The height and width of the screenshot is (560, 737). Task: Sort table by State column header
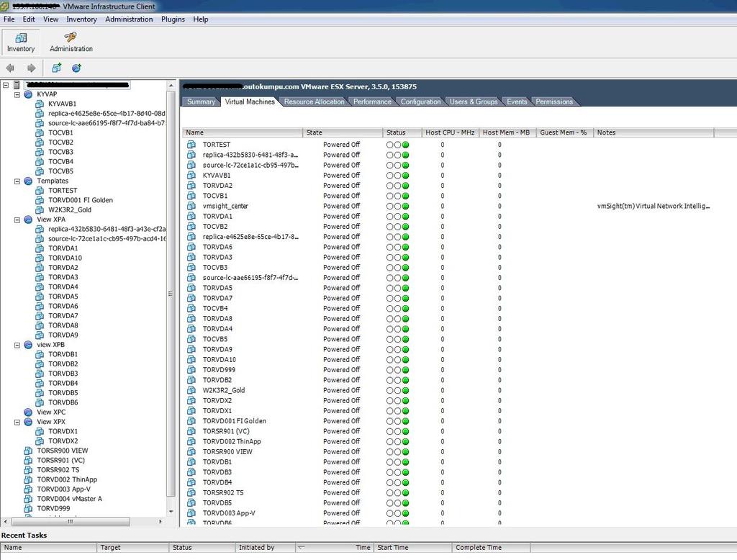click(x=343, y=132)
